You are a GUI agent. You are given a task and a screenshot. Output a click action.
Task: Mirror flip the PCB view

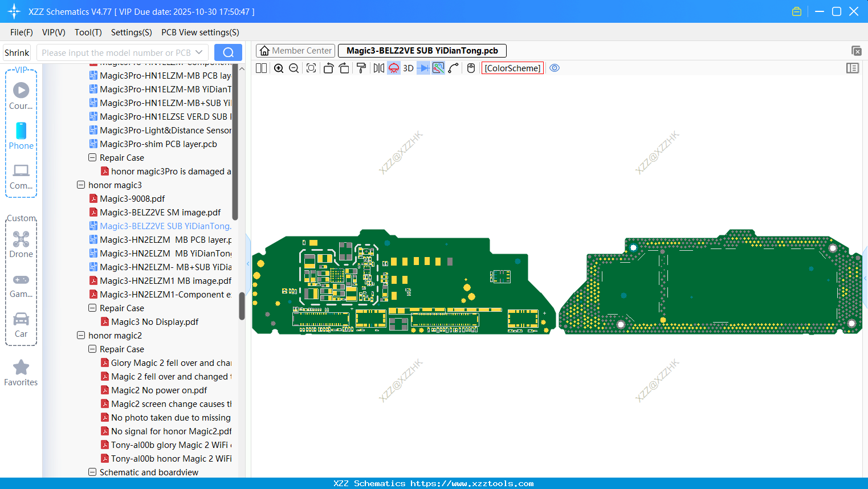378,68
